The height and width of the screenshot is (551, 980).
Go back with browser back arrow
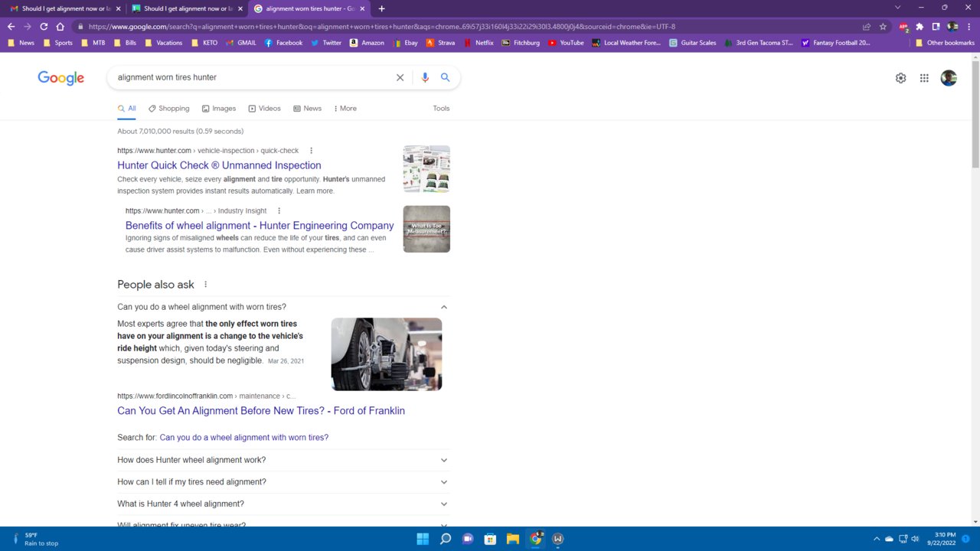tap(11, 26)
